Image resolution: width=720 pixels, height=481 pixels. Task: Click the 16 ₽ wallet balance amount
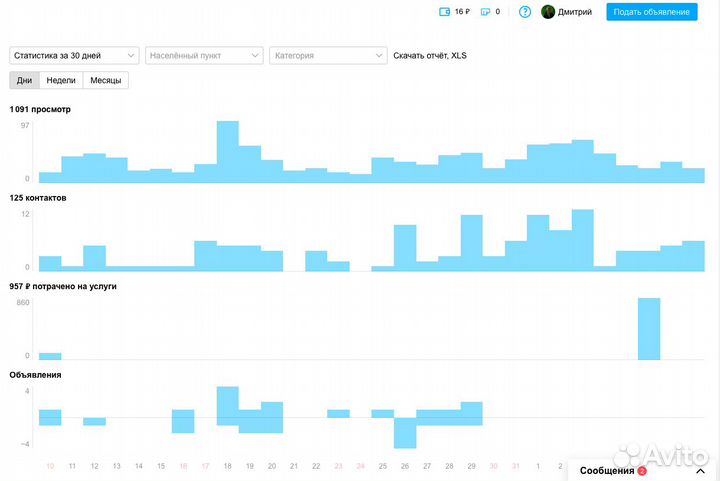(462, 12)
